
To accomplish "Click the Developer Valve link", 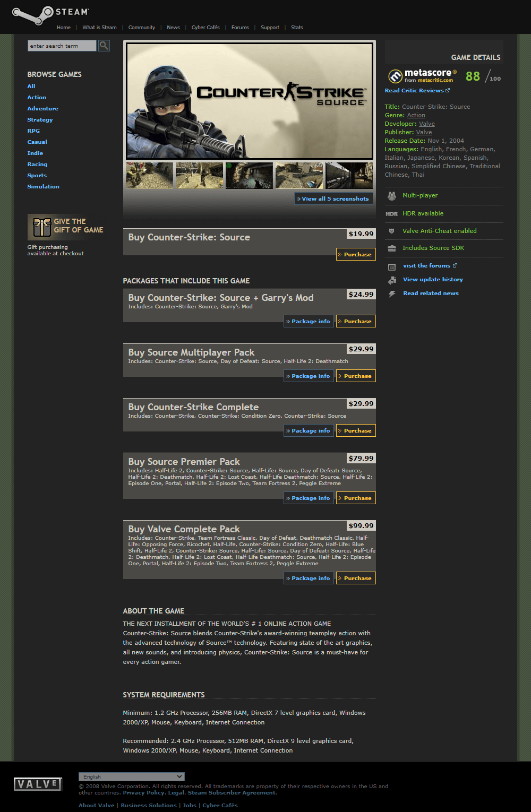I will click(427, 124).
